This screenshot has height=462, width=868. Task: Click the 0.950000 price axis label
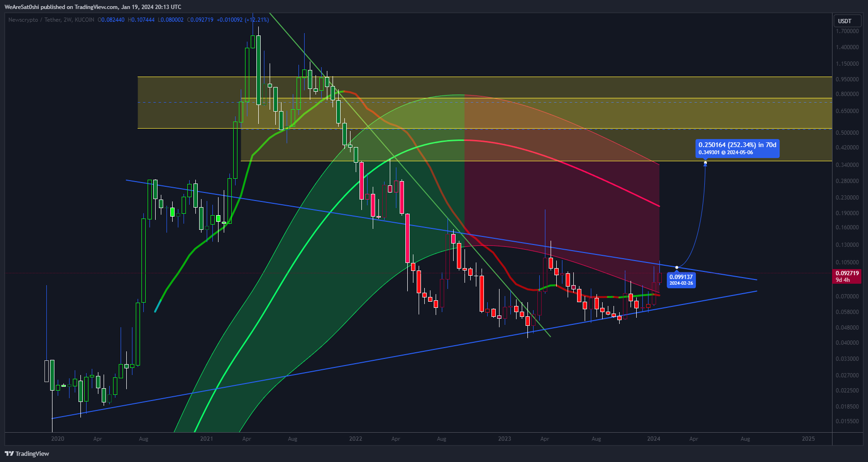(x=847, y=79)
